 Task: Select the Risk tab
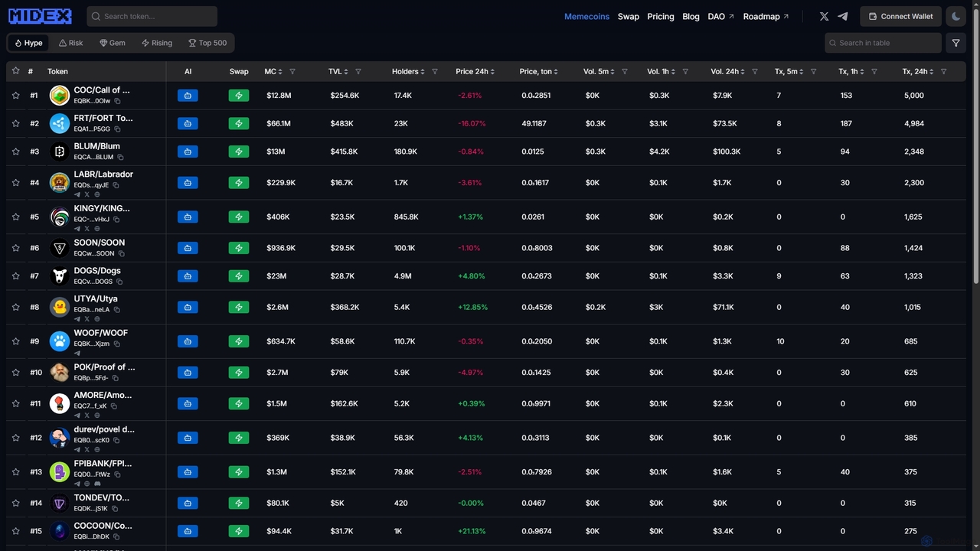coord(70,43)
